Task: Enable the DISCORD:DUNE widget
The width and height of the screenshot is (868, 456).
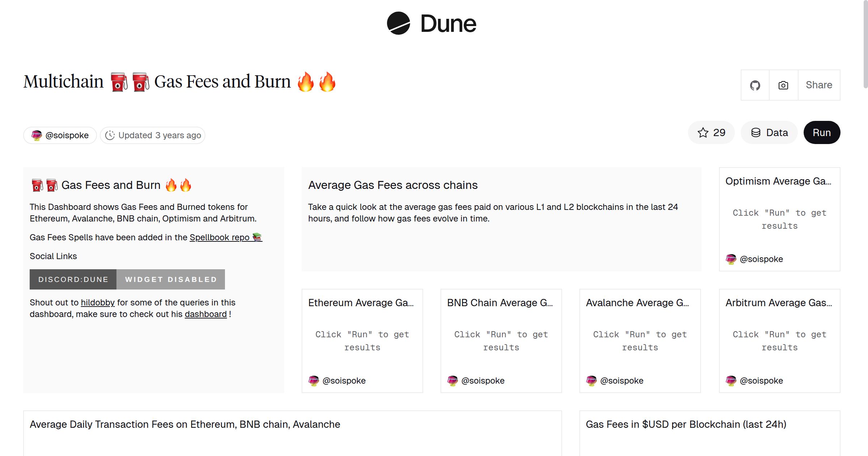Action: [73, 279]
